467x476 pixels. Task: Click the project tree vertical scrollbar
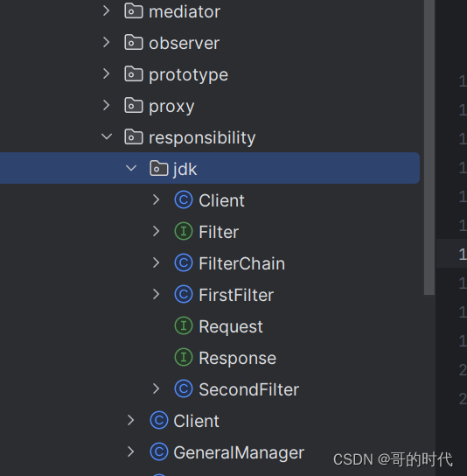click(x=429, y=147)
